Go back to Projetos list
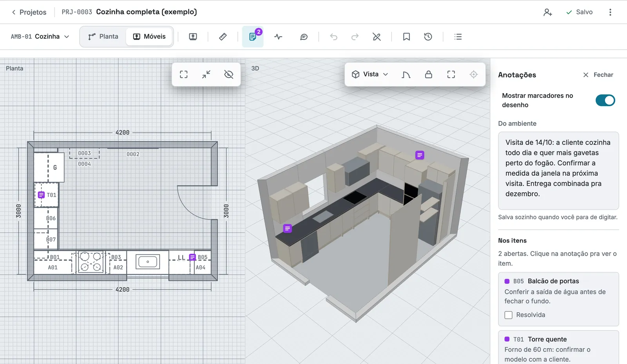This screenshot has width=627, height=364. [29, 12]
